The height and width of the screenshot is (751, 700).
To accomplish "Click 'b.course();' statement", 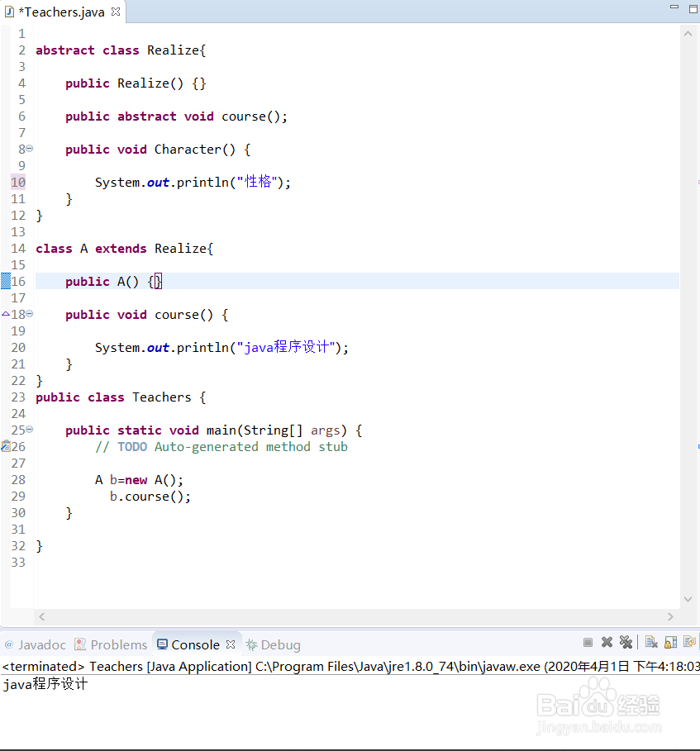I will tap(150, 497).
